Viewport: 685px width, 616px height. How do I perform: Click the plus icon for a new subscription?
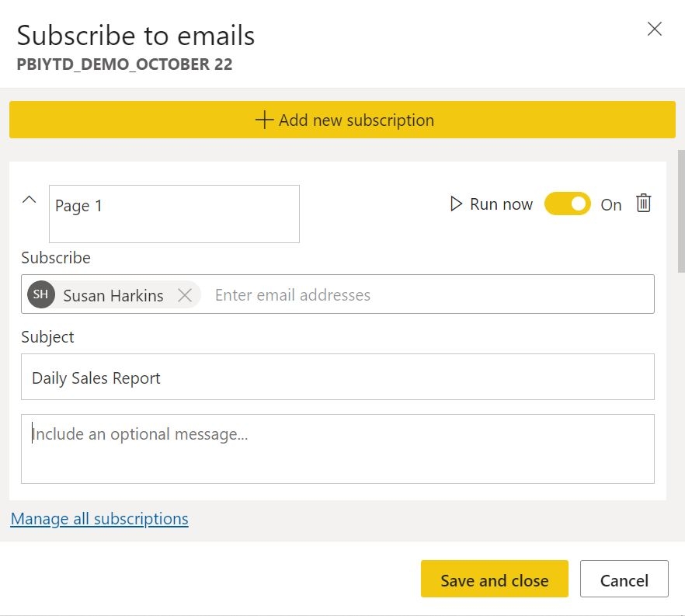(x=263, y=120)
